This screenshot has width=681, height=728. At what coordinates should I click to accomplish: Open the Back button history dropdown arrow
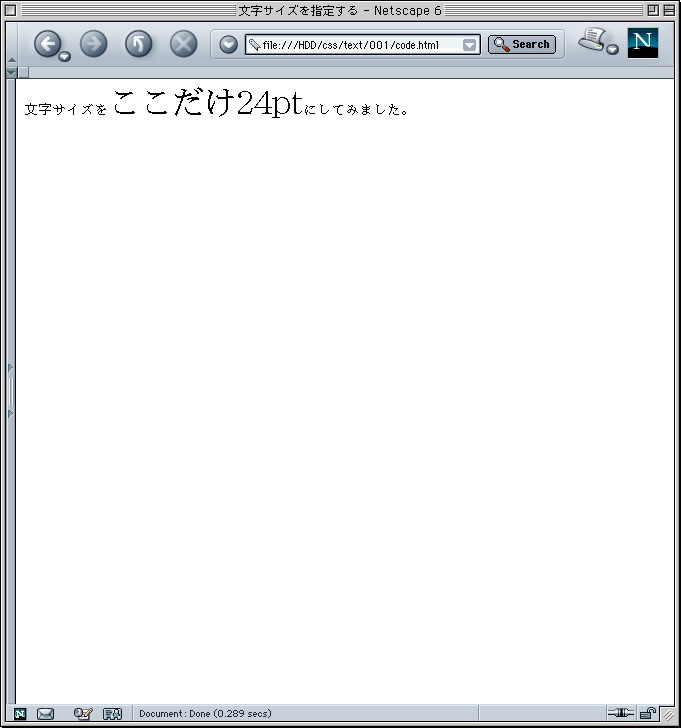pyautogui.click(x=65, y=56)
